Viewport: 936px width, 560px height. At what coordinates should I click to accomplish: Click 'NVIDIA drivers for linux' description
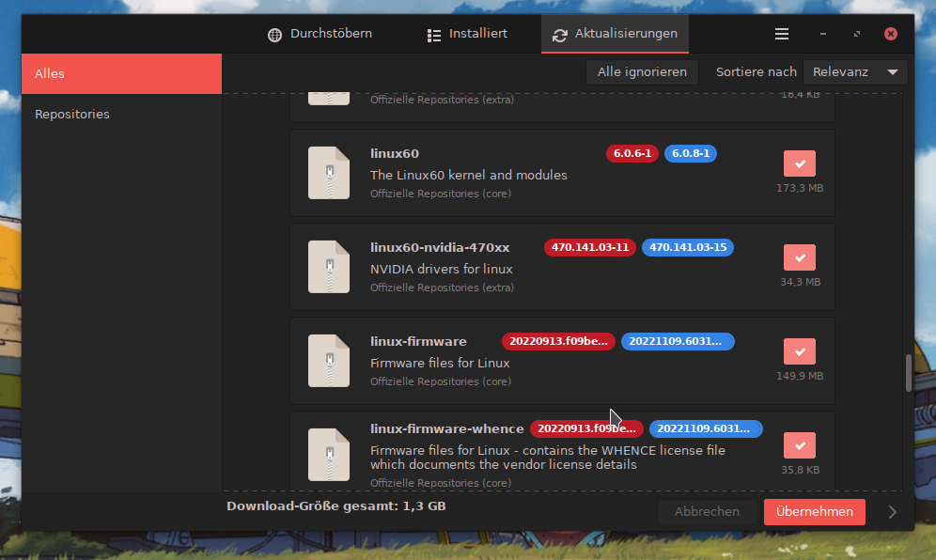click(x=441, y=270)
